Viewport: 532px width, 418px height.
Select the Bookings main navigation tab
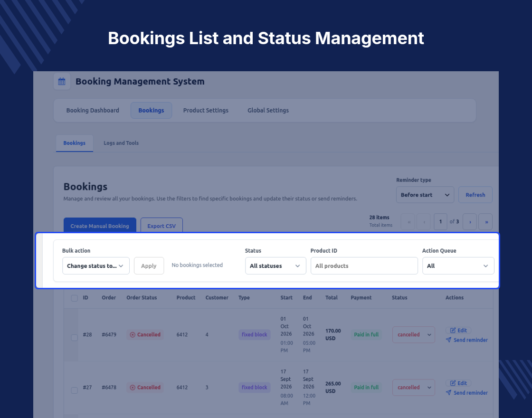point(152,110)
